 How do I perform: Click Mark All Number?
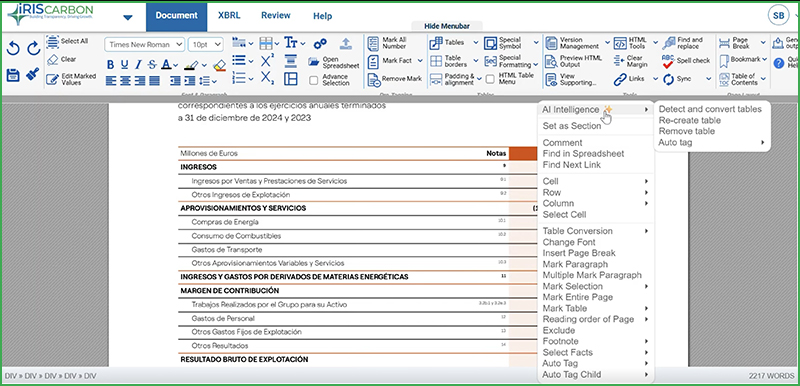(x=387, y=43)
